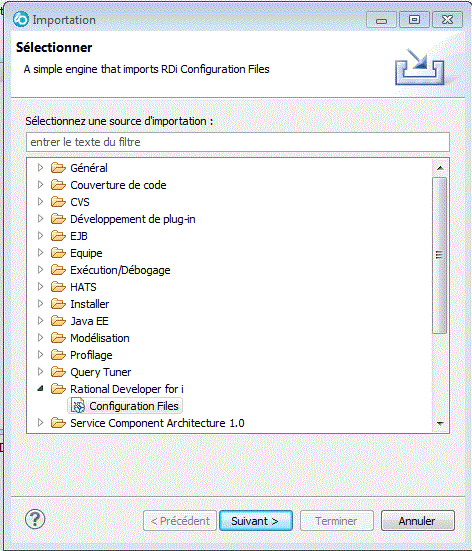Collapse the Rational Developer for i node
This screenshot has width=472, height=551.
coord(40,388)
